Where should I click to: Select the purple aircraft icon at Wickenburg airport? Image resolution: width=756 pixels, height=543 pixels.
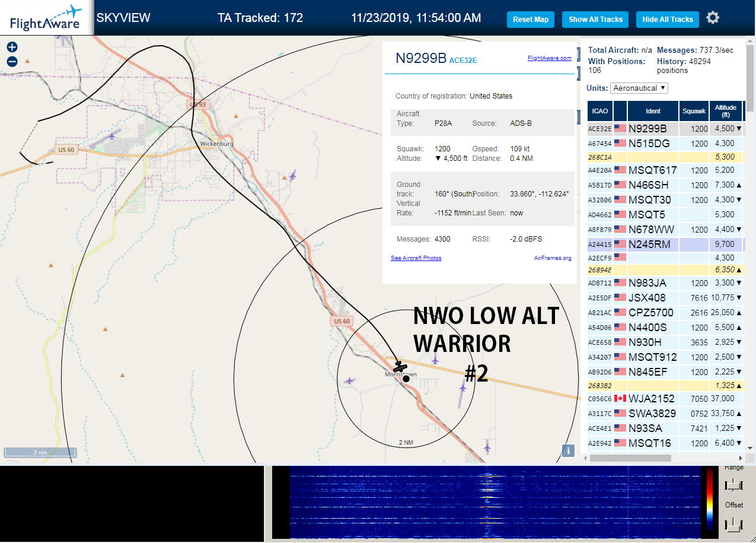(x=112, y=136)
